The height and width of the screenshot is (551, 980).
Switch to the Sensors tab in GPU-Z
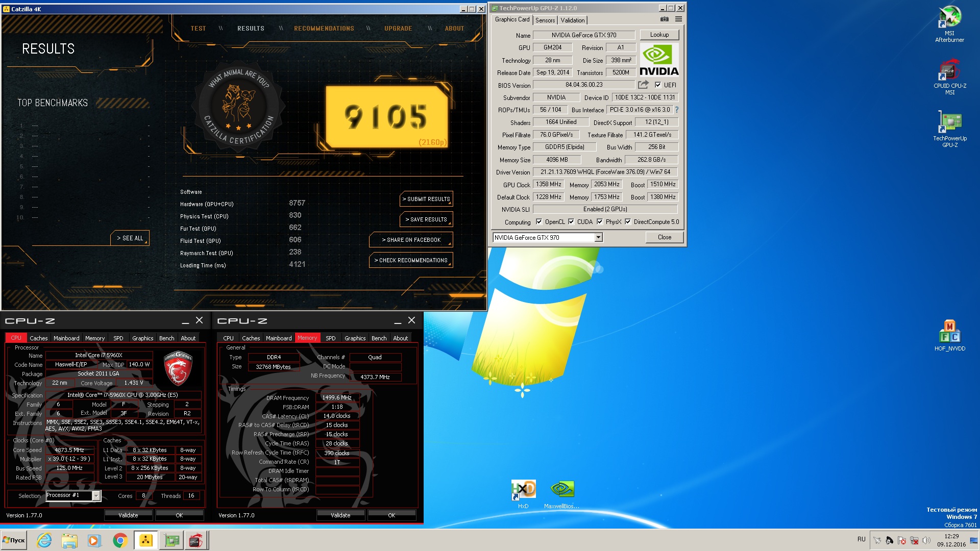pos(545,20)
